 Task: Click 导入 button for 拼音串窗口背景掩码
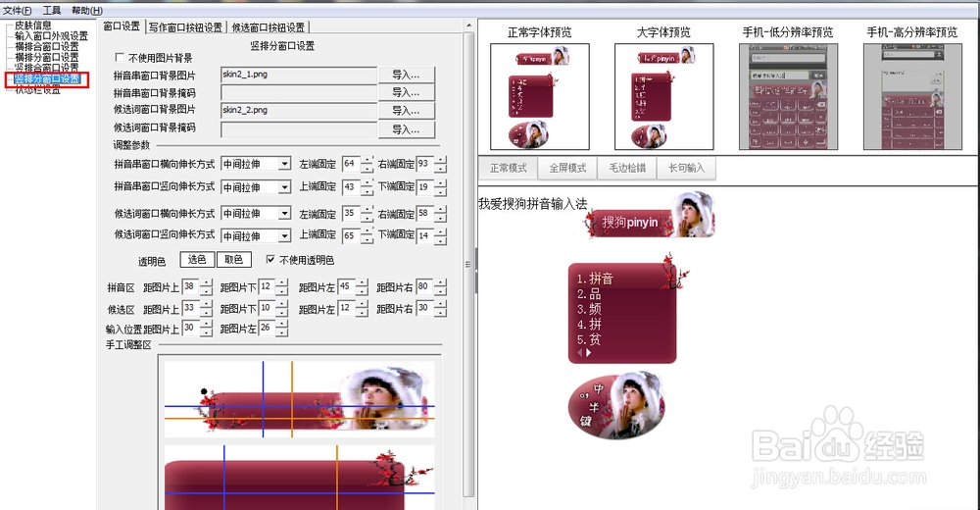406,92
